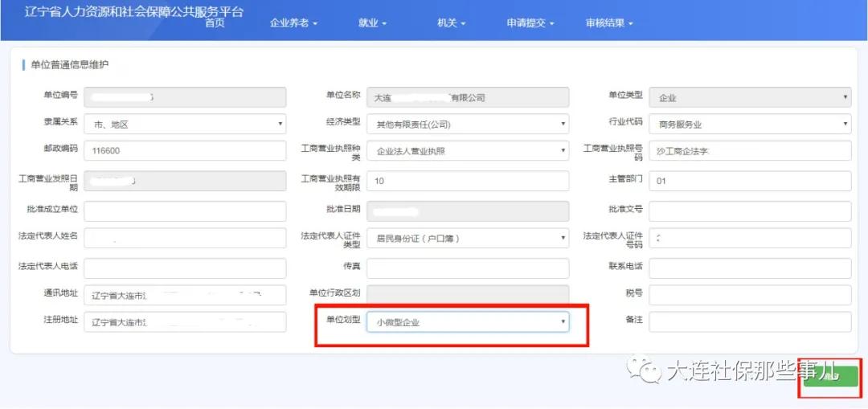The width and height of the screenshot is (868, 409).
Task: Open the 首页 home page
Action: tap(215, 24)
